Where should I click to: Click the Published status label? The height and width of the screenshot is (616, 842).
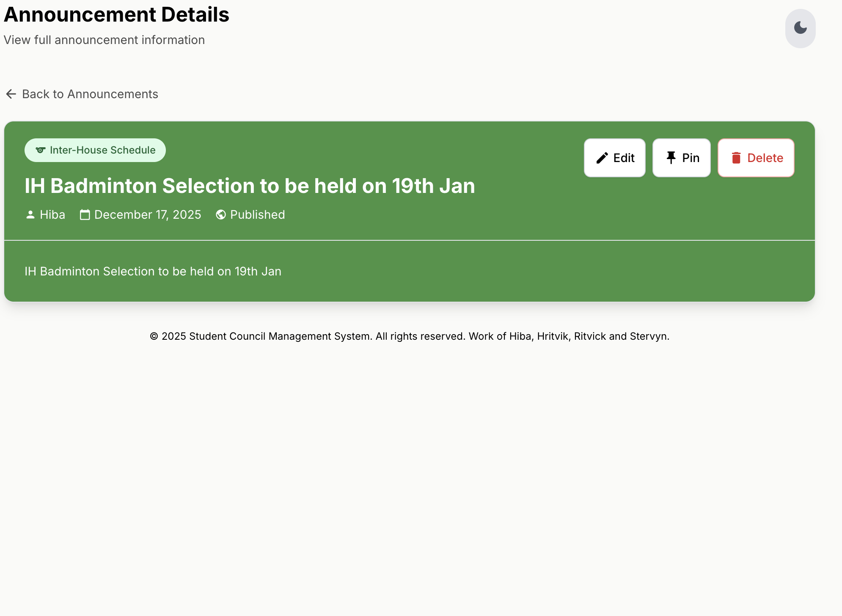pos(257,215)
